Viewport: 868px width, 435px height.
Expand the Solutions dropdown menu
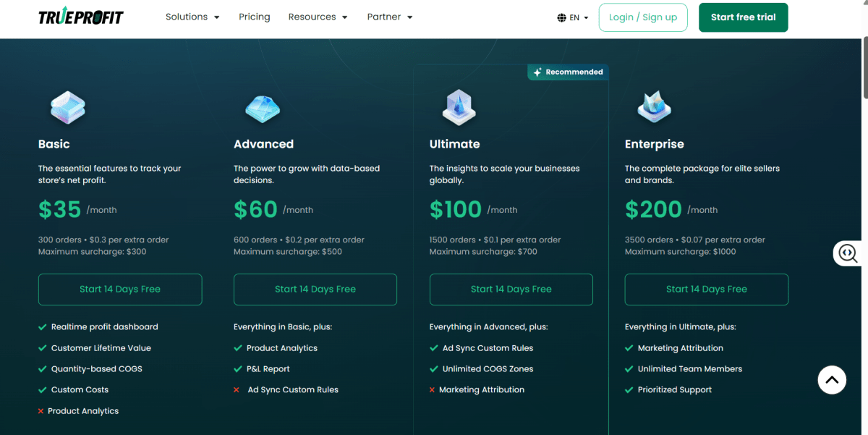pyautogui.click(x=192, y=17)
